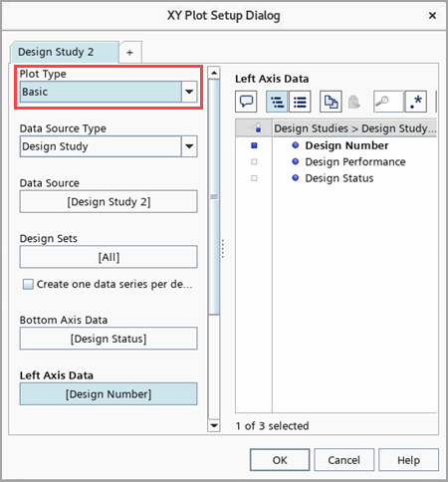Switch to tree view icon
This screenshot has height=482, width=448.
coord(277,102)
